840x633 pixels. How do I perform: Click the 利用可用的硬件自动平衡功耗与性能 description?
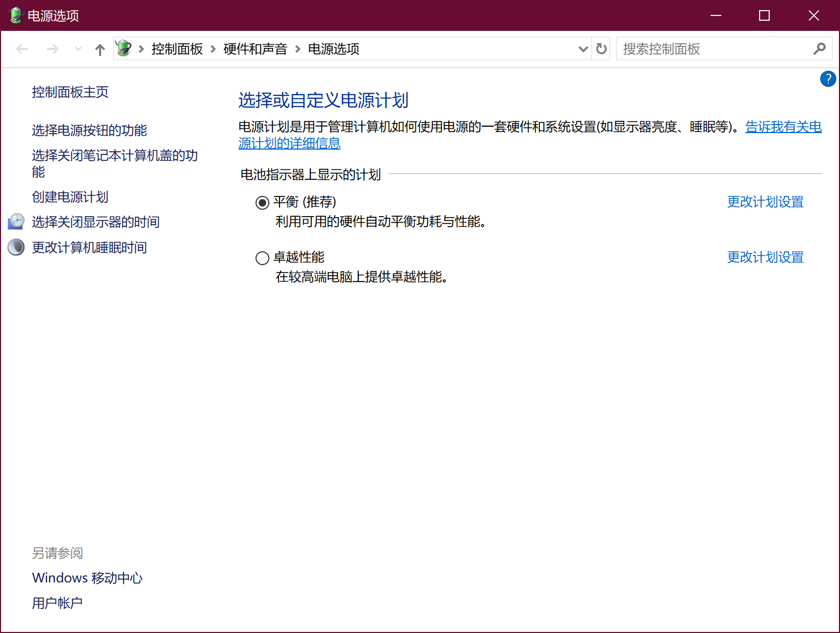(381, 221)
